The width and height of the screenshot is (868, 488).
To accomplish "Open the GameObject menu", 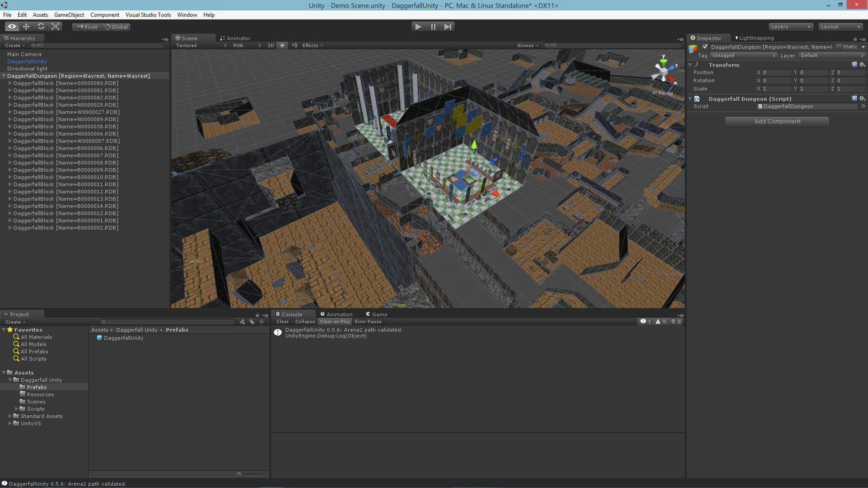I will tap(69, 15).
